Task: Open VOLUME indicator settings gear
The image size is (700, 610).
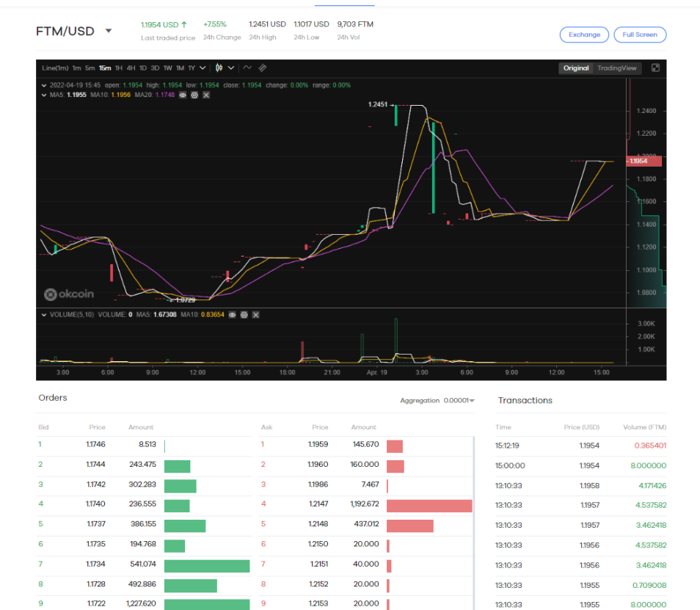Action: pos(244,315)
